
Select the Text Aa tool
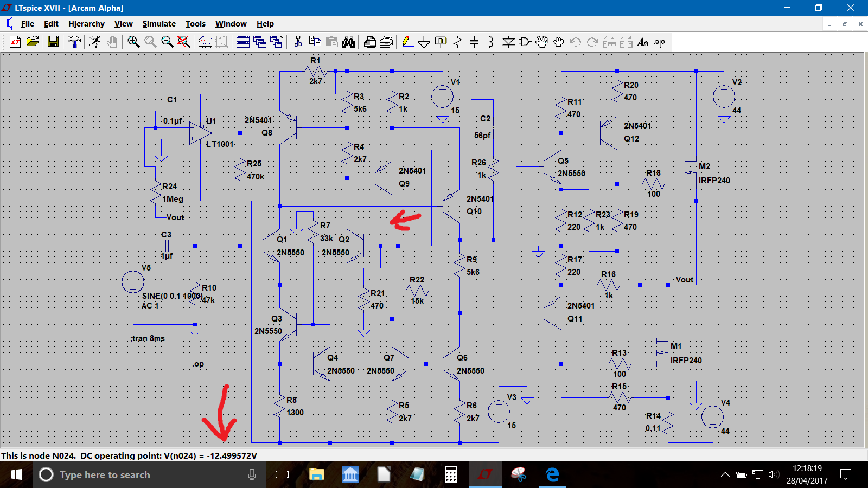click(x=643, y=42)
